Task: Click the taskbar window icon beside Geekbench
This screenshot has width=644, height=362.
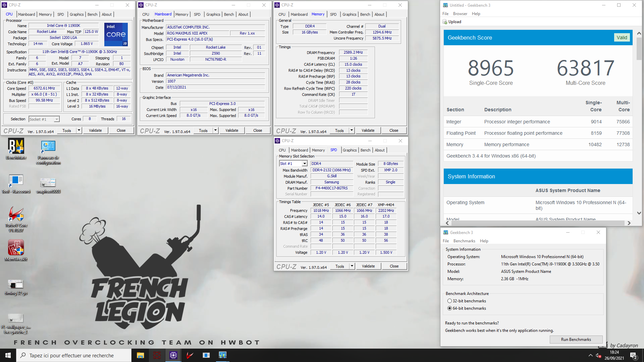Action: point(206,355)
